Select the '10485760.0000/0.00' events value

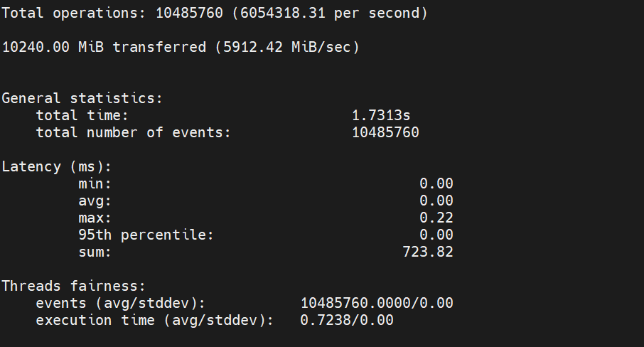click(x=377, y=303)
